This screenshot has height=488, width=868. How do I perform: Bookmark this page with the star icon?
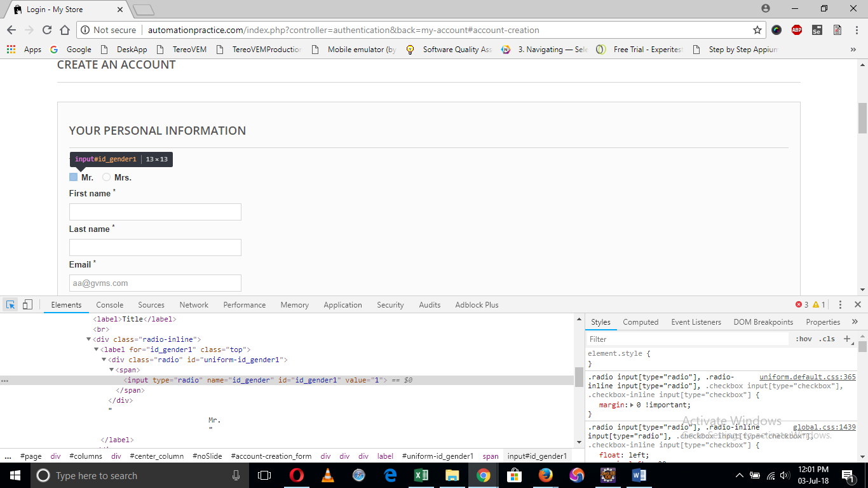[x=757, y=30]
